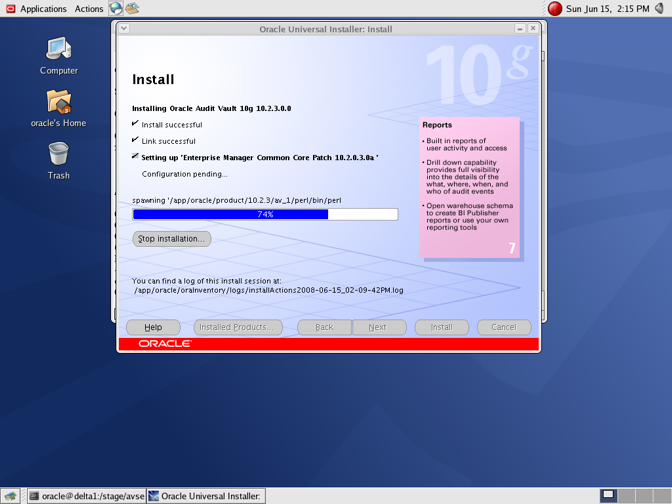The height and width of the screenshot is (504, 672).
Task: Click the red notification icon beside the clock
Action: (555, 9)
